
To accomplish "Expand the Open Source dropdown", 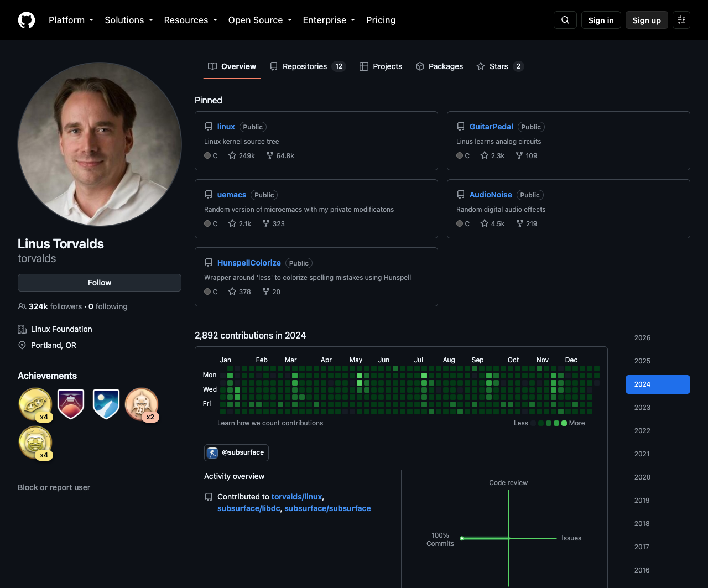I will pos(260,20).
